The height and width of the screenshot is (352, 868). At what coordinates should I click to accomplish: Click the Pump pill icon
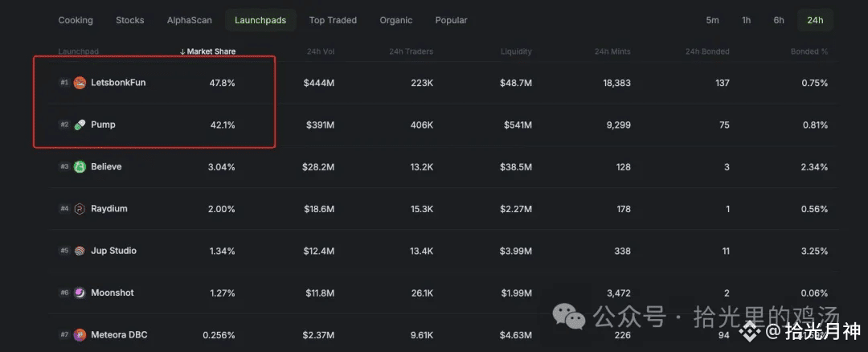tap(80, 125)
